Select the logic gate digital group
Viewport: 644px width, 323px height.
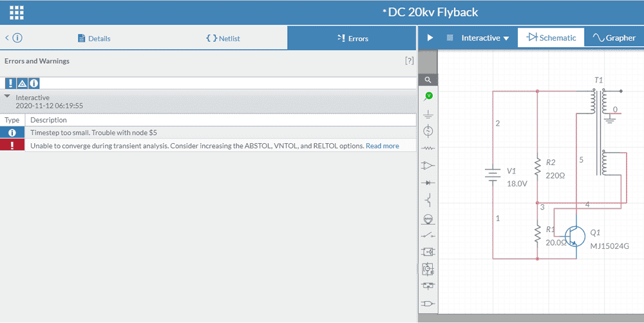[428, 304]
